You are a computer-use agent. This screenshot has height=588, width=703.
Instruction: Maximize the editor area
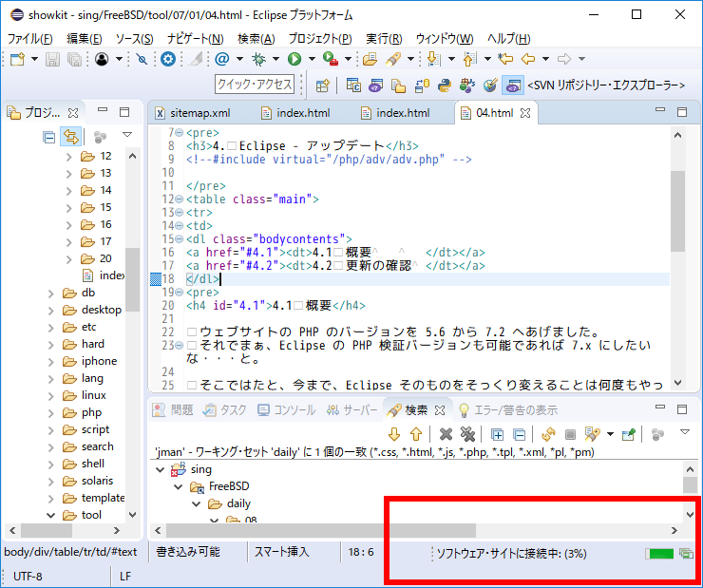point(682,111)
